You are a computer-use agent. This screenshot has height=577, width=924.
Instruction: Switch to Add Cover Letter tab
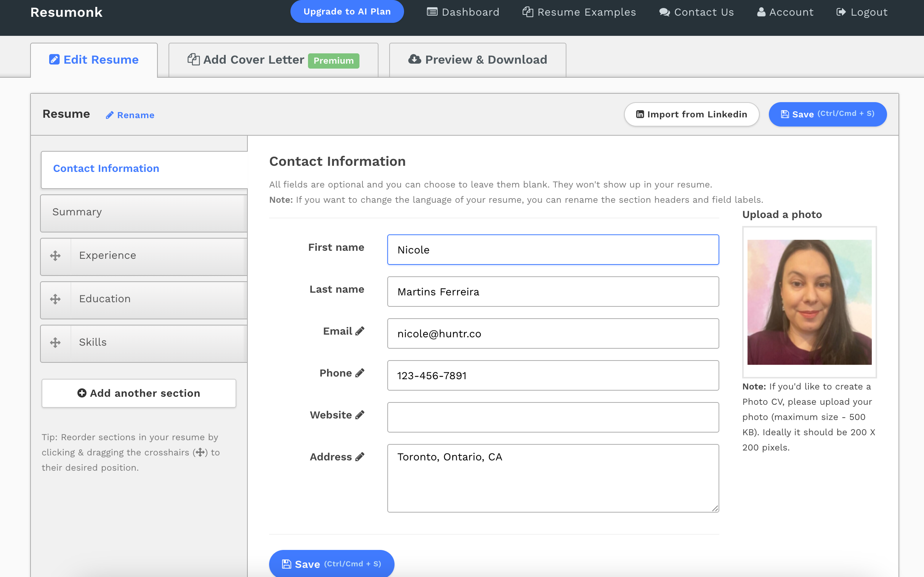pyautogui.click(x=273, y=60)
